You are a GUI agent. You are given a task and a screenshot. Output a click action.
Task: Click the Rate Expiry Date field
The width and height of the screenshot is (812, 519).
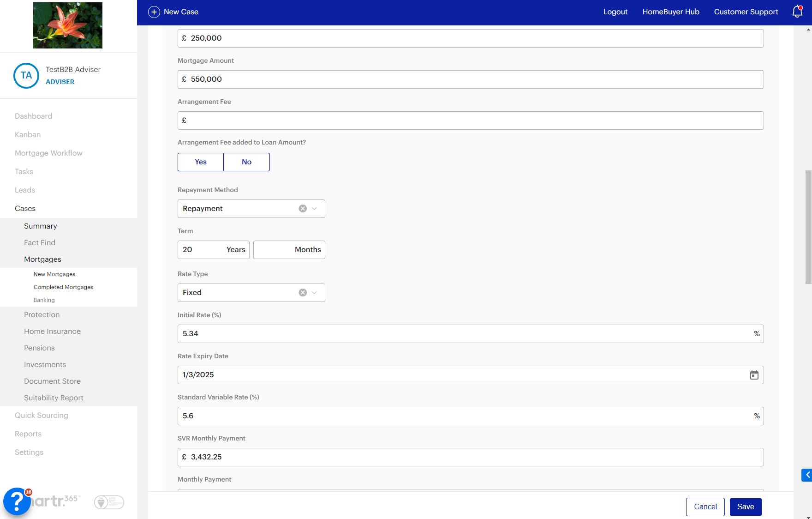click(x=471, y=375)
